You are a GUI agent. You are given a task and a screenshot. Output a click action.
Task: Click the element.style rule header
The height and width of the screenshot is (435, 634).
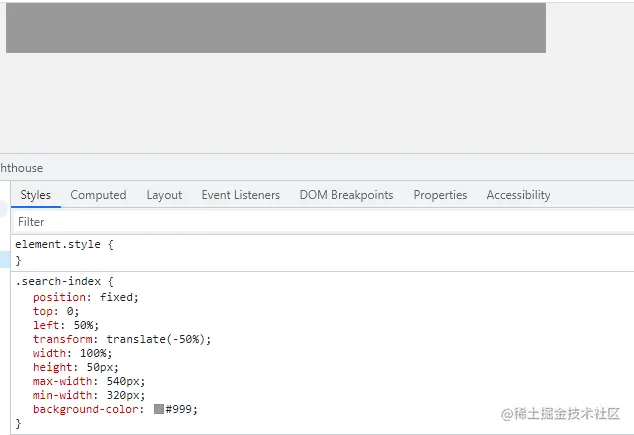tap(55, 244)
